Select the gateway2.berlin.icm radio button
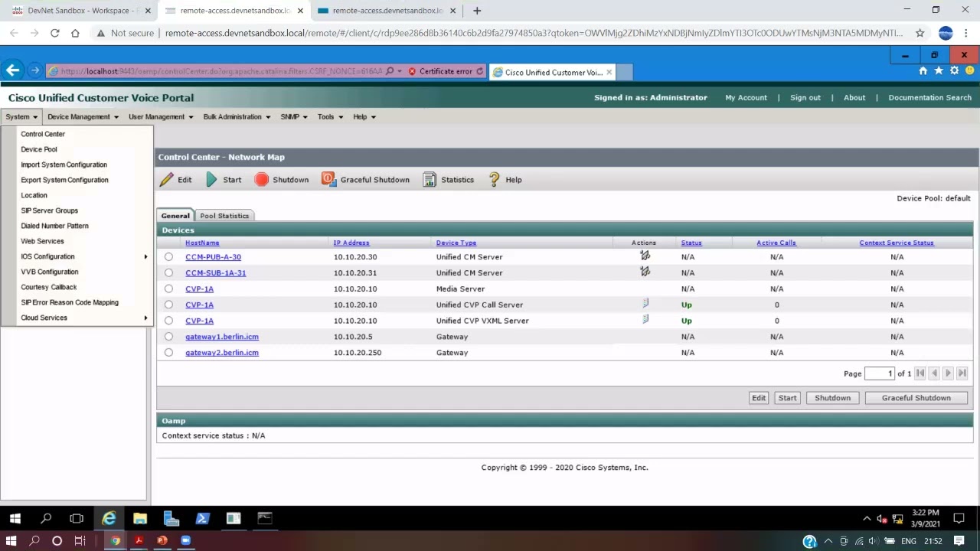 [x=168, y=353]
